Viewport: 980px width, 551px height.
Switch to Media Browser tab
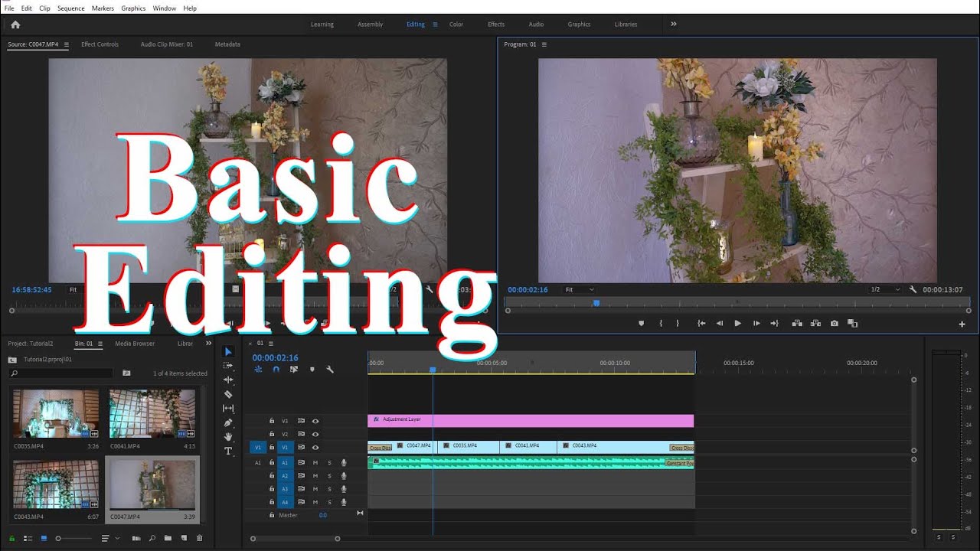click(135, 344)
